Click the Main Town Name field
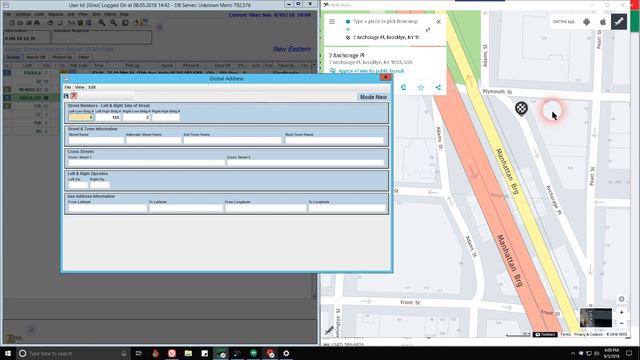 coord(334,140)
